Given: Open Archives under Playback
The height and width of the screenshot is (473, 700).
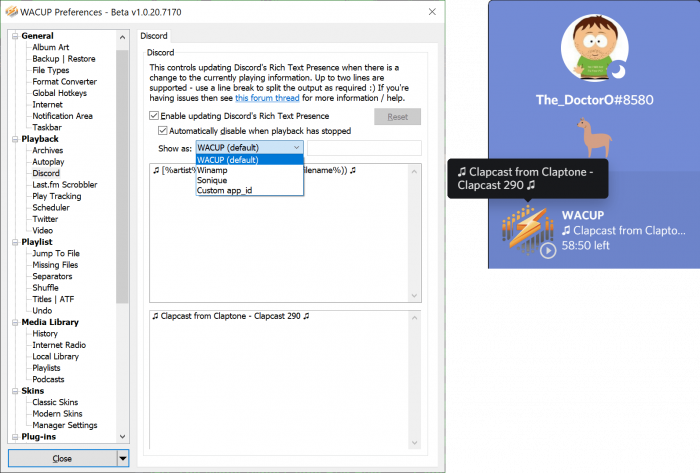Looking at the screenshot, I should tap(47, 150).
